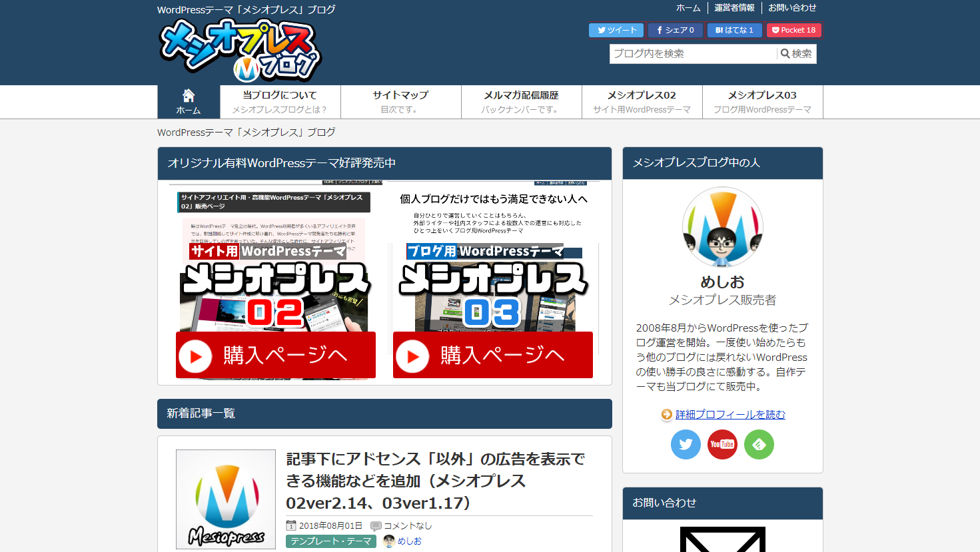Open the article about アドセンス以外の広告
Image resolution: width=980 pixels, height=552 pixels.
[x=436, y=481]
